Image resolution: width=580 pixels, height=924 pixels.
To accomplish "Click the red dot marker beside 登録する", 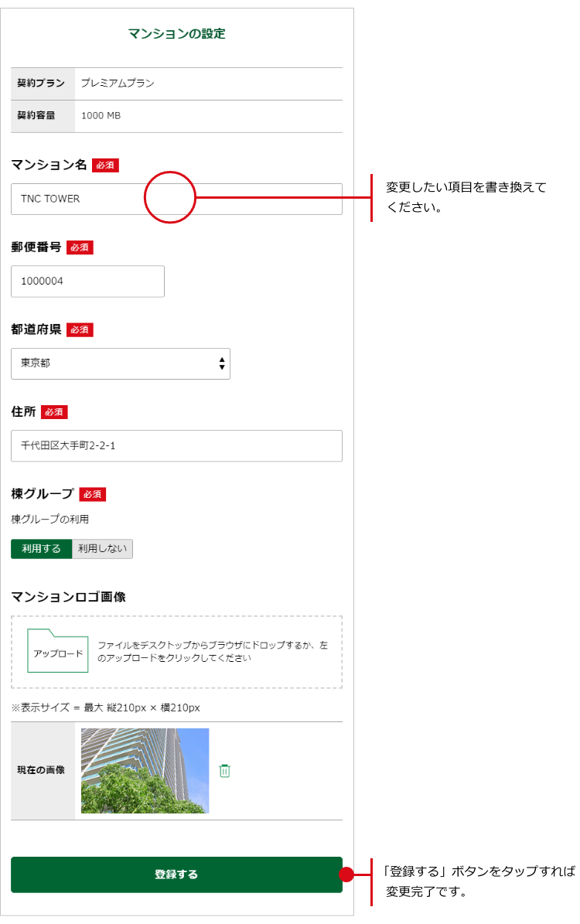I will coord(346,875).
